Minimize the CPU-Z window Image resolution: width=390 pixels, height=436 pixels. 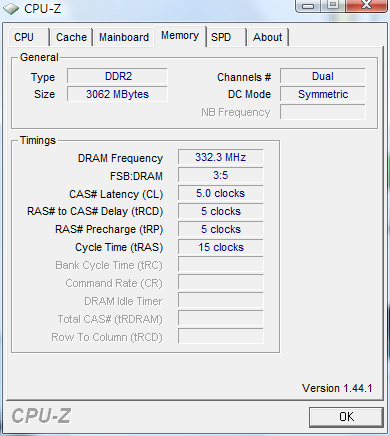point(308,5)
